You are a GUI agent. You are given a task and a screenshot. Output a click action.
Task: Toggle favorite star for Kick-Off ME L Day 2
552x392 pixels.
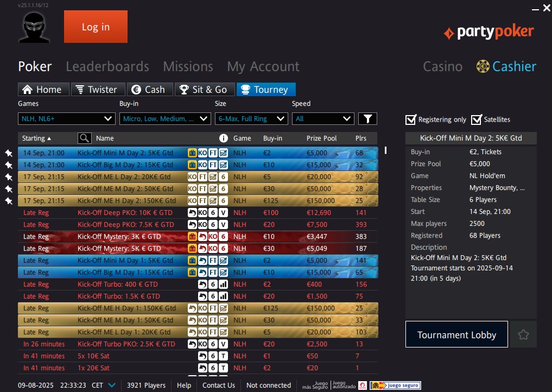click(9, 177)
